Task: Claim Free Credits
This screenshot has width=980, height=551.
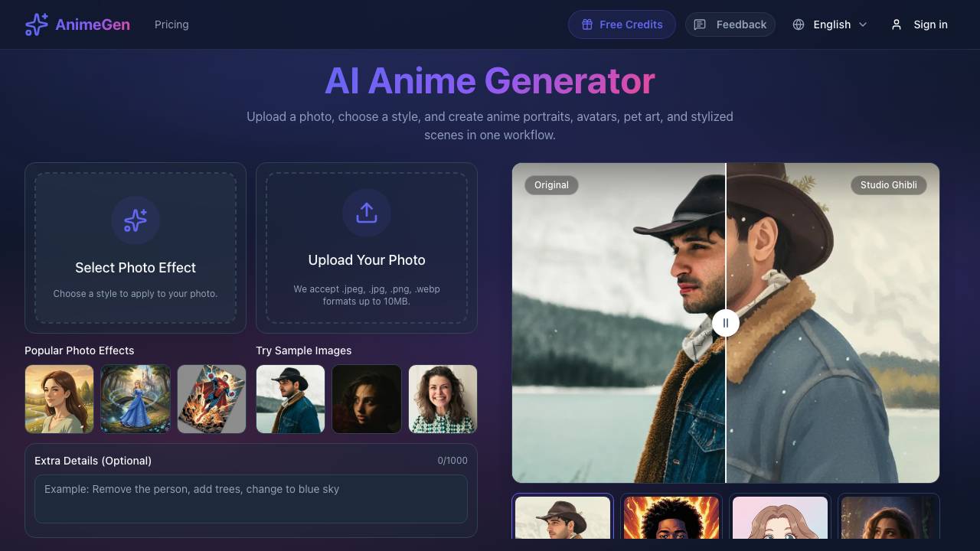Action: (622, 24)
